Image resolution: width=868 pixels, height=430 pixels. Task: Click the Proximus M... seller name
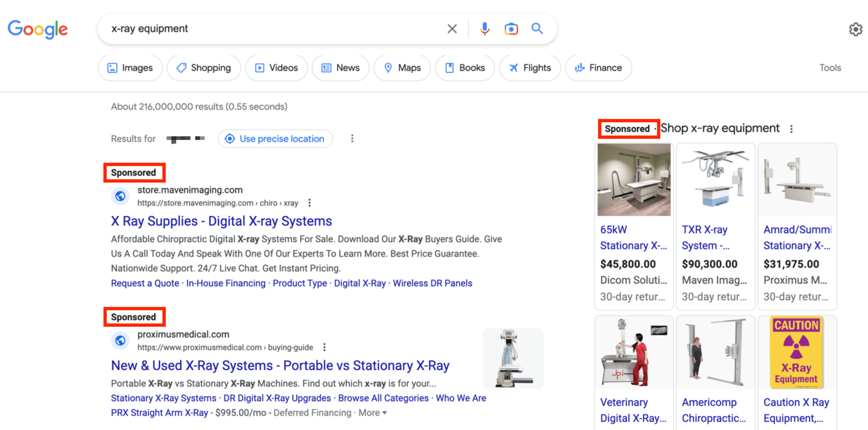pyautogui.click(x=795, y=280)
